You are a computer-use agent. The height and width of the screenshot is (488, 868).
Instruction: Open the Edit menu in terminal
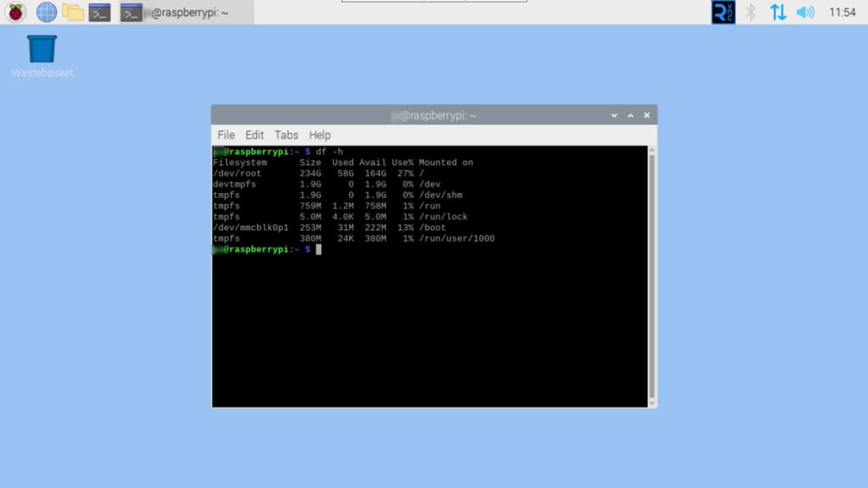click(254, 135)
